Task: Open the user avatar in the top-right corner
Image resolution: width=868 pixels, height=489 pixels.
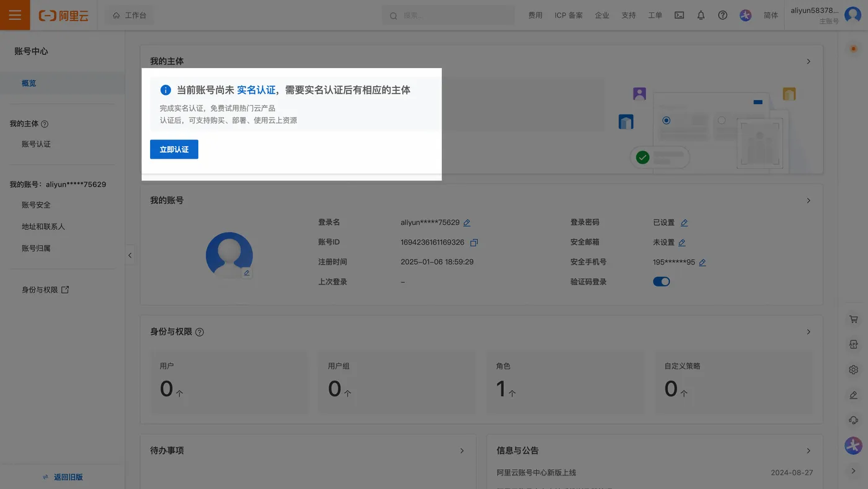Action: 853,15
